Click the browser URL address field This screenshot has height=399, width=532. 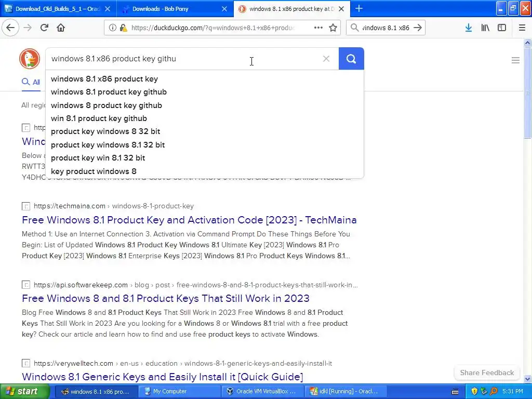point(212,28)
